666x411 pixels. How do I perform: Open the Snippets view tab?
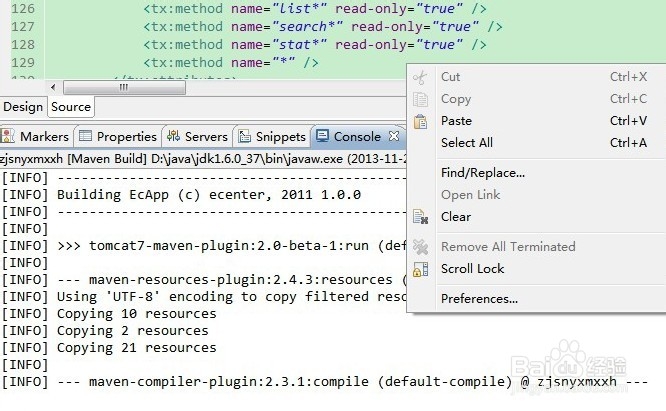click(x=272, y=136)
